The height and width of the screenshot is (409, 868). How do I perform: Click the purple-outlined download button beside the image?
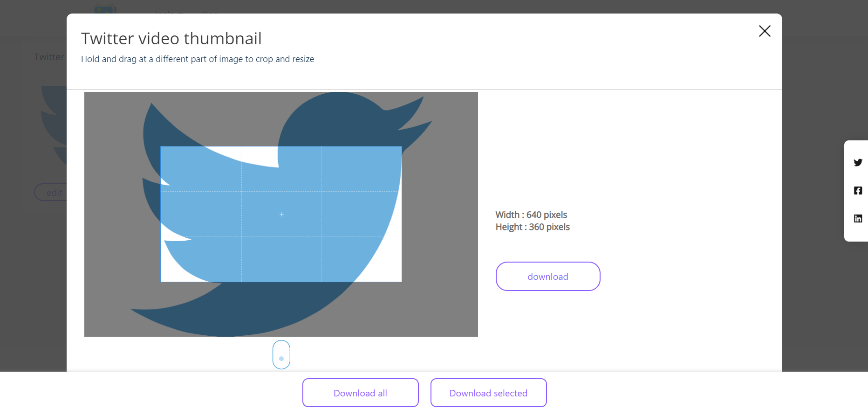point(548,277)
